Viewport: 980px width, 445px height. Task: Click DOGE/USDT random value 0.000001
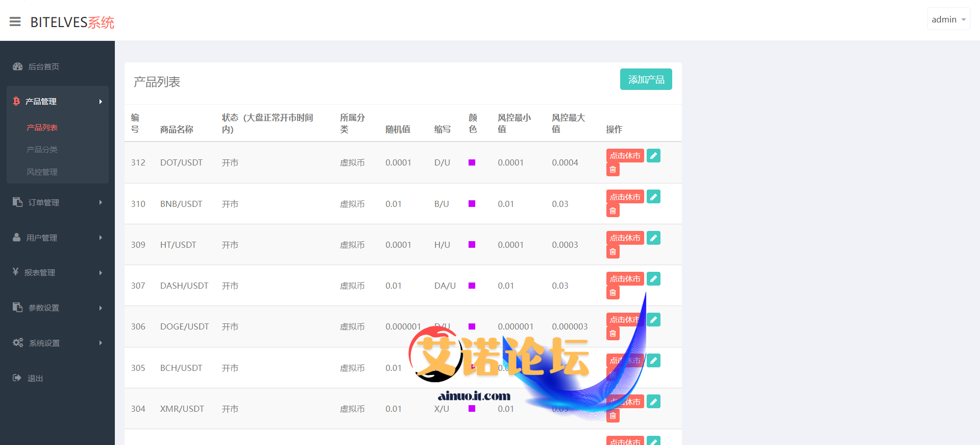[403, 326]
